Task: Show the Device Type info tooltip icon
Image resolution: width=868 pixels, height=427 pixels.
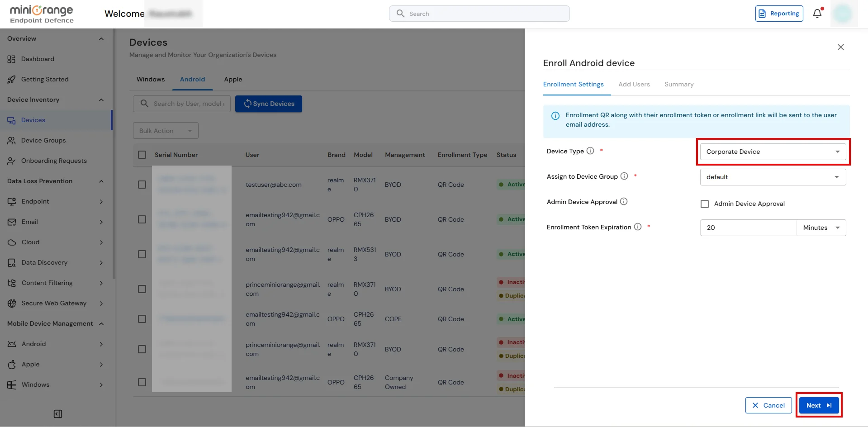Action: pos(590,151)
